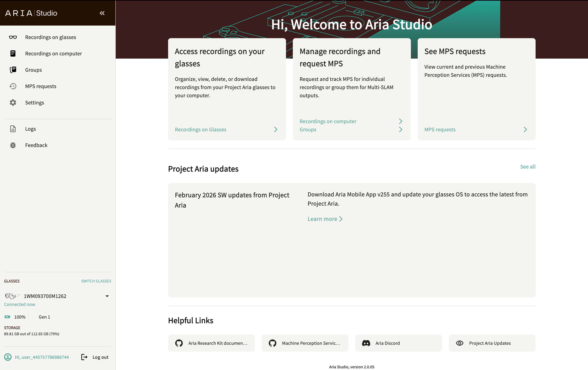Click the Aria Studio, version 2.0.0S text

tap(352, 367)
